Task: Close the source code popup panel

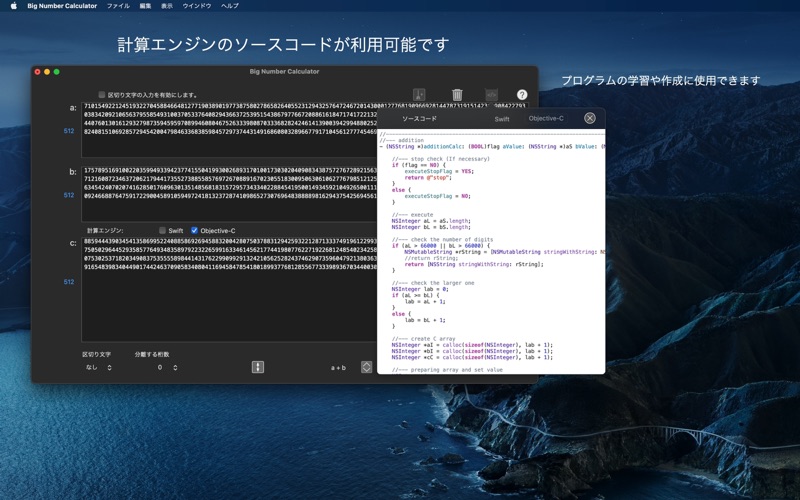Action: click(x=590, y=118)
